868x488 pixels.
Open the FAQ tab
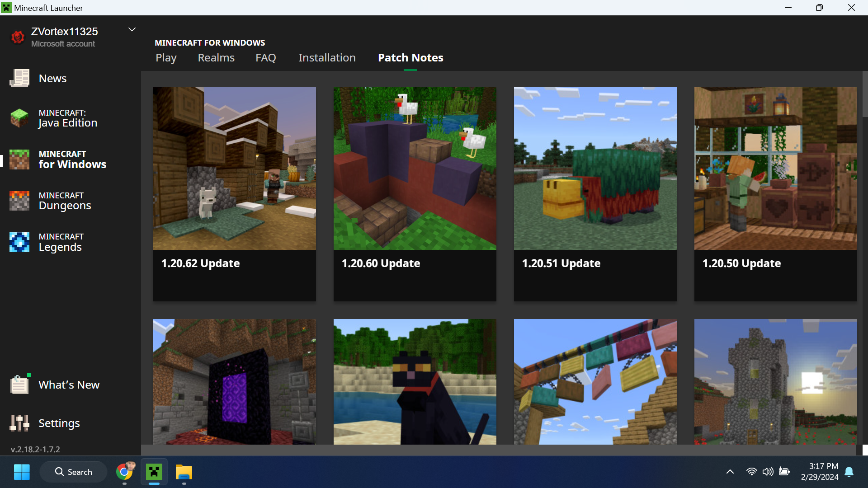(265, 58)
